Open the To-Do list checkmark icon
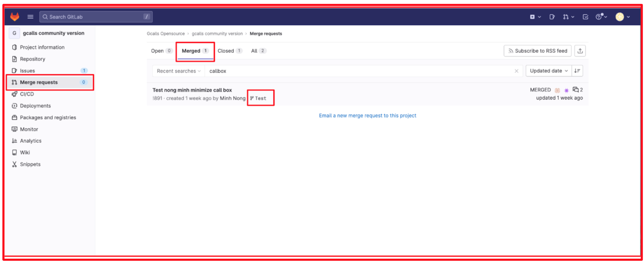The width and height of the screenshot is (644, 265). coord(585,17)
